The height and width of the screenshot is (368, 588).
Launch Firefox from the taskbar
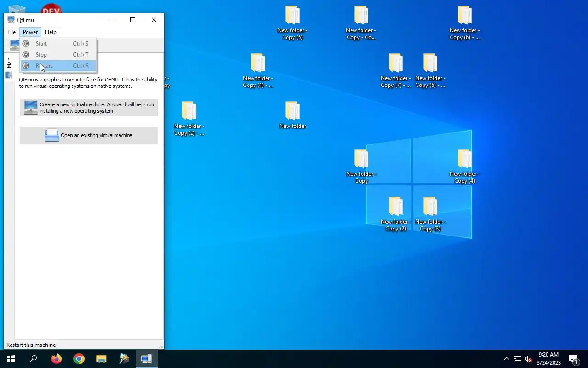click(56, 359)
